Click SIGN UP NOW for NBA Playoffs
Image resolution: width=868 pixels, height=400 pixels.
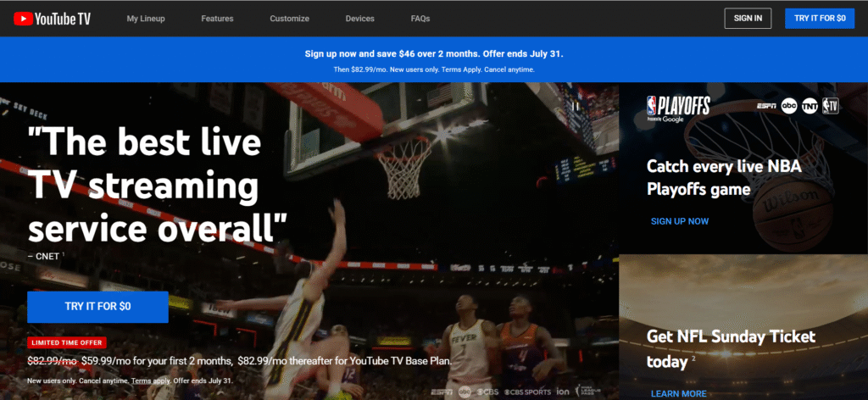680,221
